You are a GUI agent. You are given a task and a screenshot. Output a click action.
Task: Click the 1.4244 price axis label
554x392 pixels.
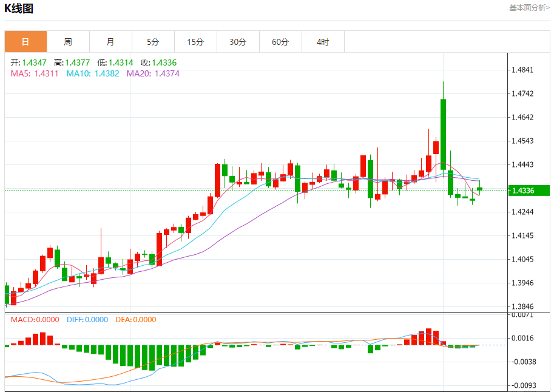point(522,212)
